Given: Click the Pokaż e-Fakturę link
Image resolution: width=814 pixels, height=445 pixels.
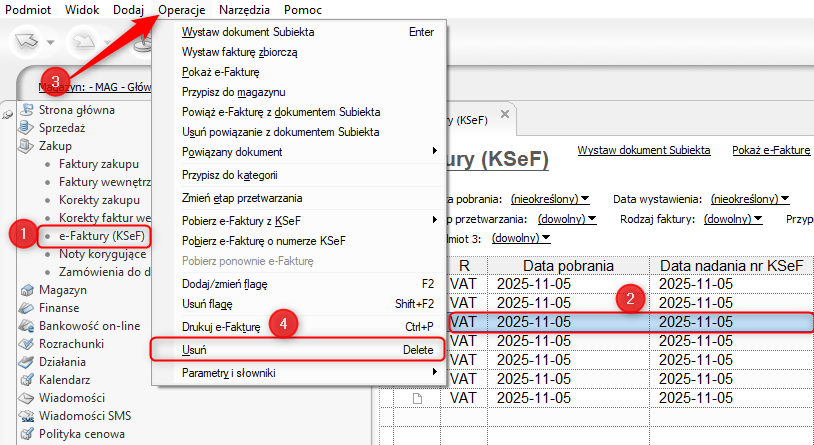Looking at the screenshot, I should point(770,150).
